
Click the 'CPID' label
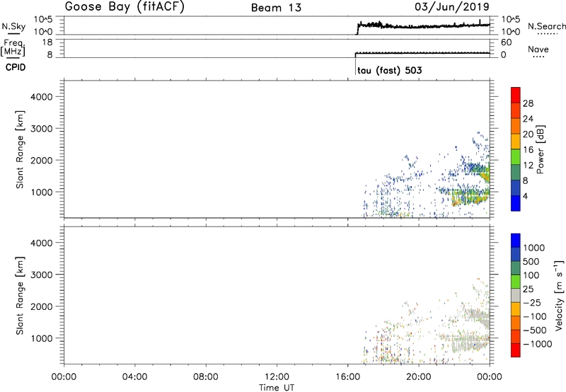[x=16, y=67]
